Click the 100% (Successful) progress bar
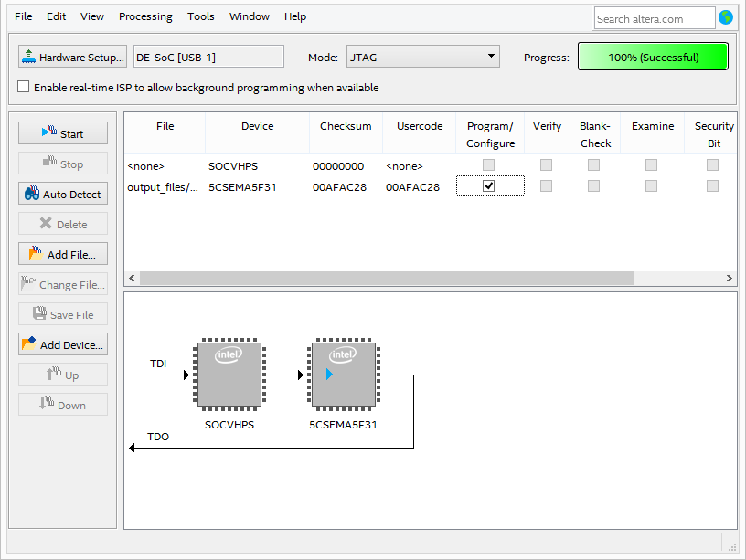746x560 pixels. pos(653,57)
